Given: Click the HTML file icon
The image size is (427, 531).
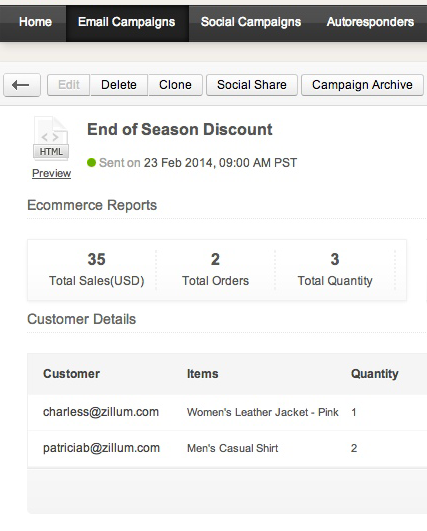Looking at the screenshot, I should click(51, 138).
